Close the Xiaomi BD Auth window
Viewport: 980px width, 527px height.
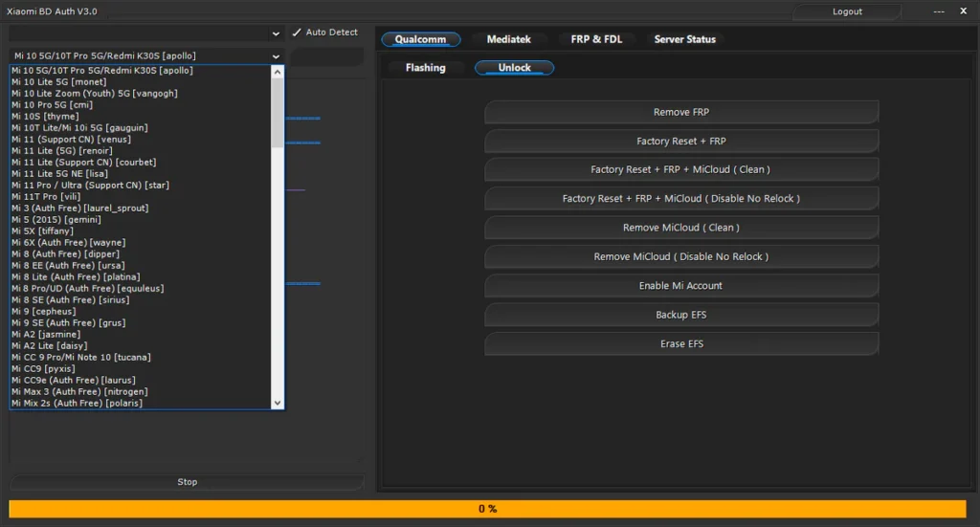pyautogui.click(x=963, y=11)
